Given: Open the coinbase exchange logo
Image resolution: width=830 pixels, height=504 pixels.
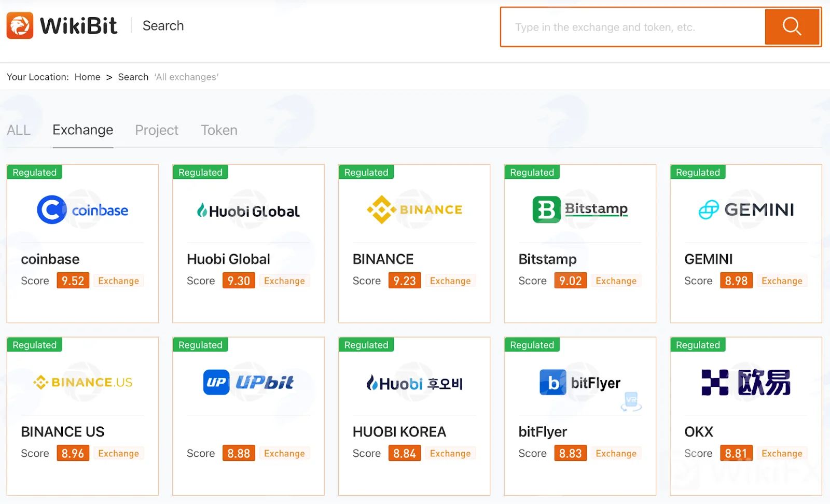Looking at the screenshot, I should click(x=82, y=210).
